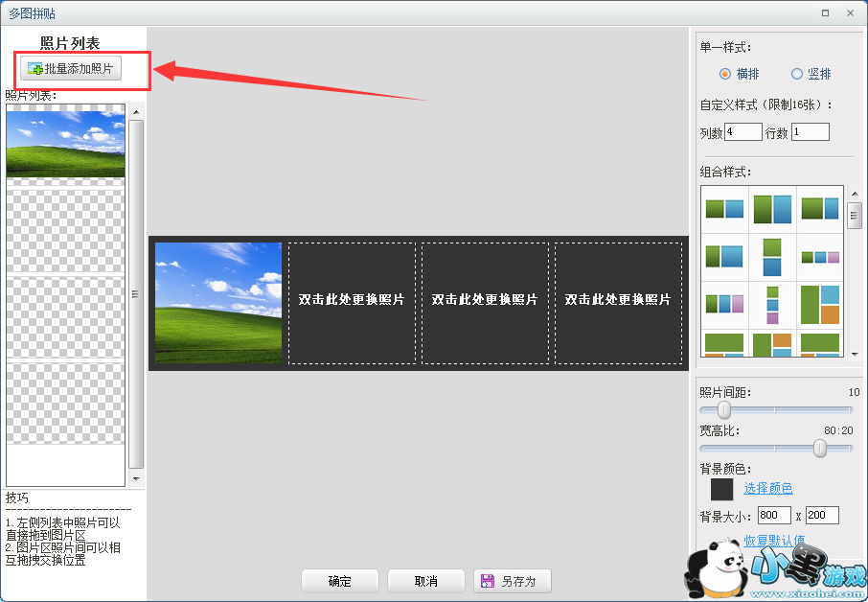Screen dimensions: 868x602
Task: Choose the three squares stacked vertically layout
Action: point(772,305)
